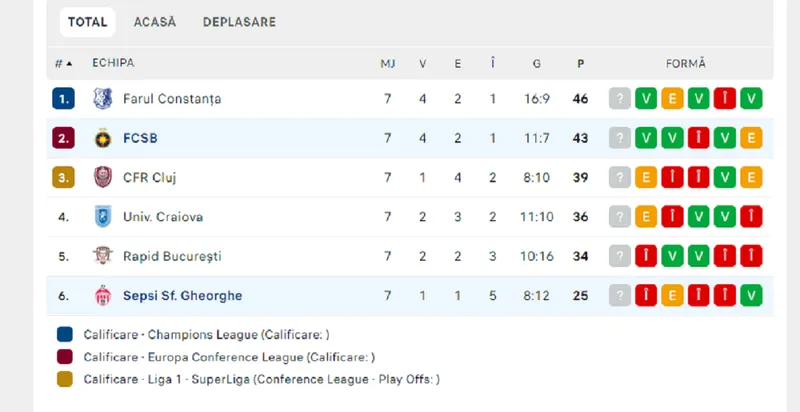Click the Rapid București crest icon
This screenshot has height=412, width=800.
point(101,256)
